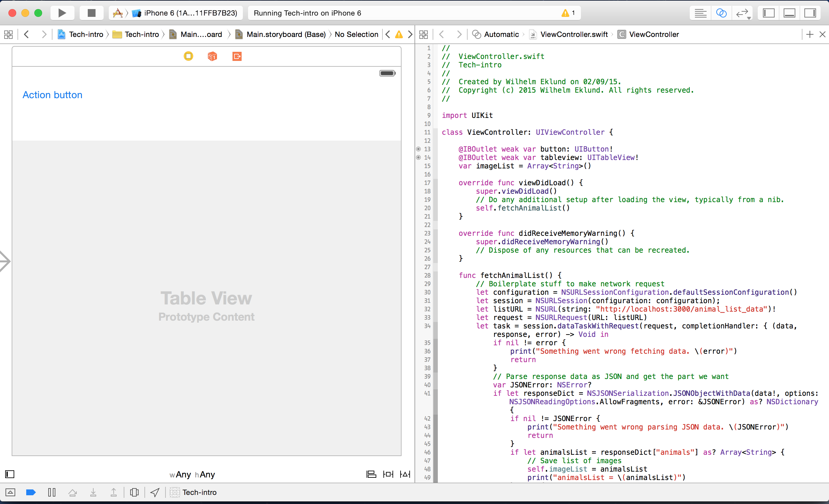Show the Standard editor
829x504 pixels.
click(700, 13)
